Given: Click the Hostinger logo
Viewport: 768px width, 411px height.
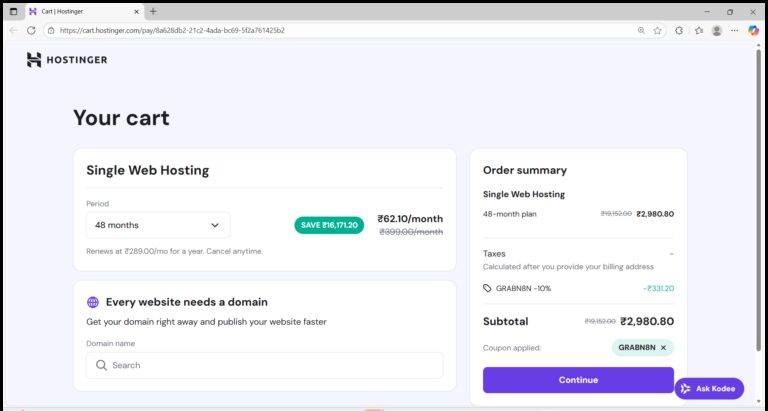Looking at the screenshot, I should tap(67, 60).
